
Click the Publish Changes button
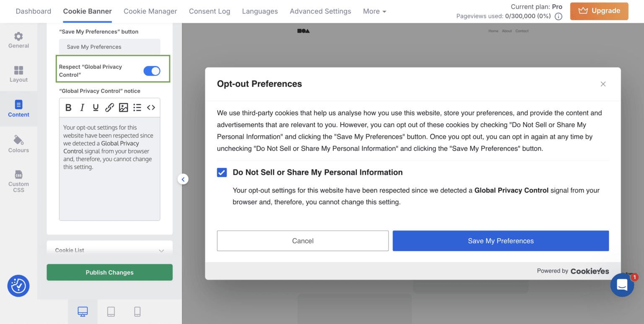110,272
